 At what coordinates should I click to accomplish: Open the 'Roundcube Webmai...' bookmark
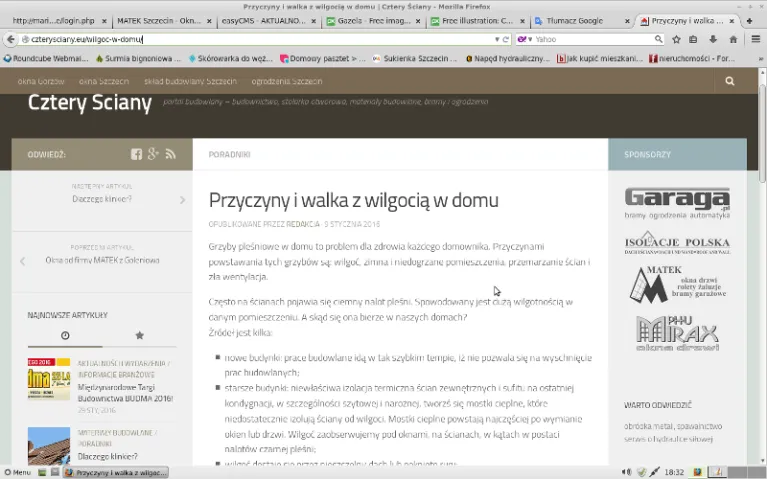46,58
